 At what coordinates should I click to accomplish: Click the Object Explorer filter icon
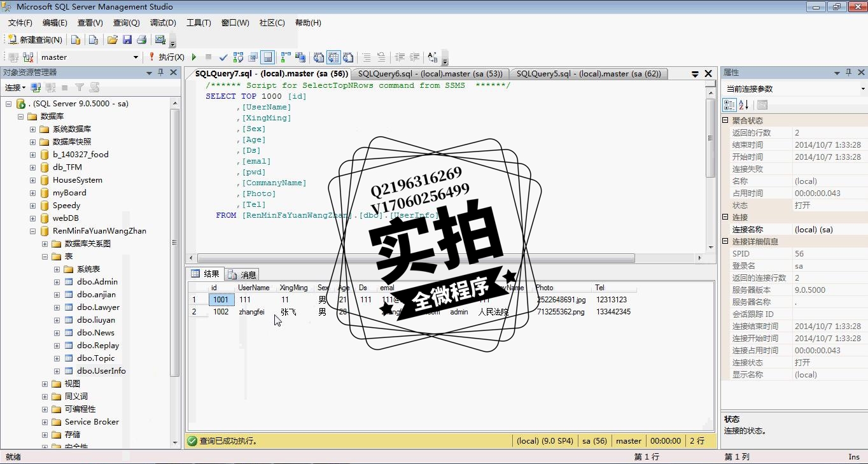point(80,87)
